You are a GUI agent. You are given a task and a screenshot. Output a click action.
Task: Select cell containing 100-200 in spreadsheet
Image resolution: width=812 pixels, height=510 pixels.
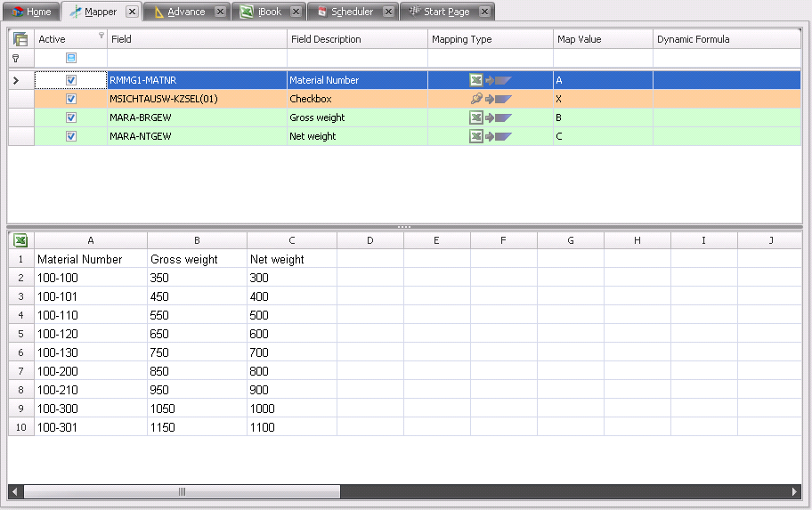tap(91, 371)
